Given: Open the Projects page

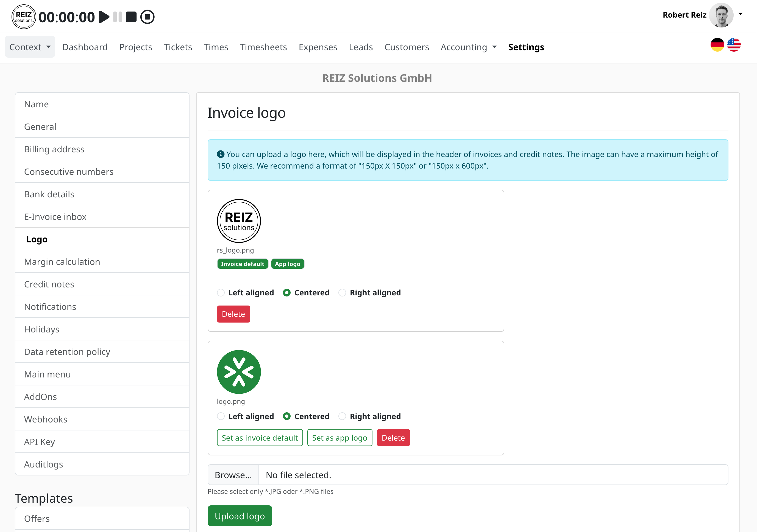Looking at the screenshot, I should (x=136, y=47).
